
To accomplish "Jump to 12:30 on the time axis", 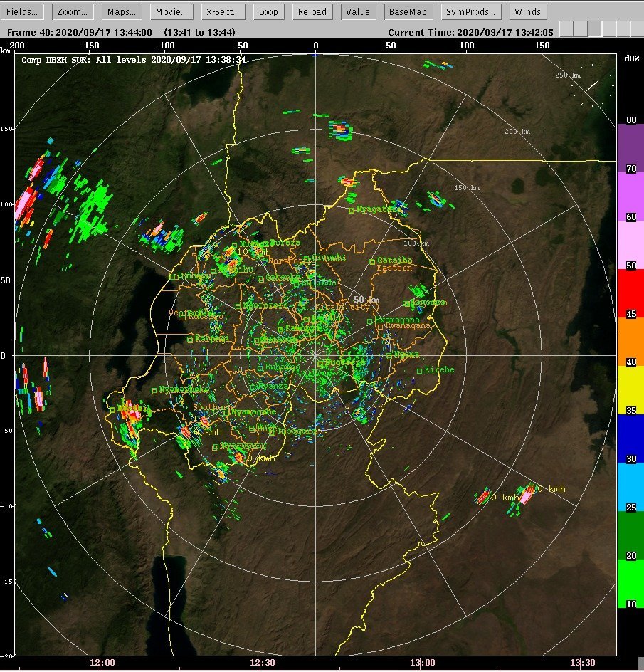I will point(263,663).
